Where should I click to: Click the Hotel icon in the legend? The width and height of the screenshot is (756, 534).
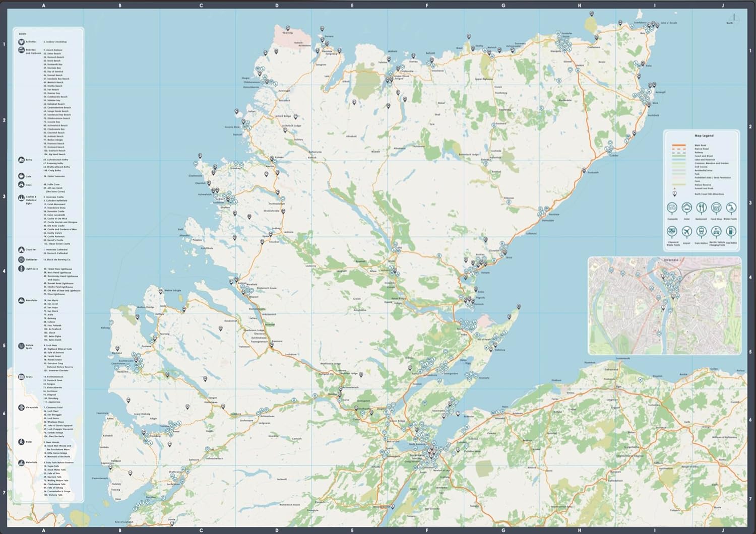coord(686,208)
